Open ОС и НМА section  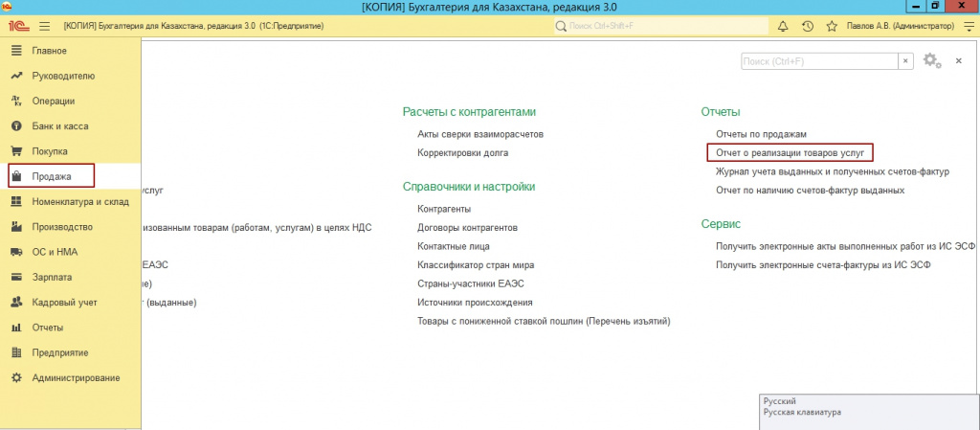point(71,252)
